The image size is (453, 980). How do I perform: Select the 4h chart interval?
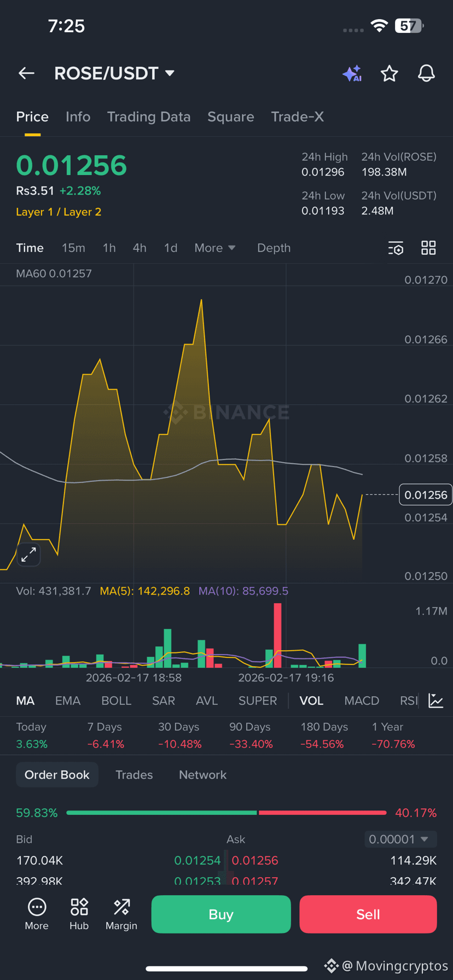point(140,248)
